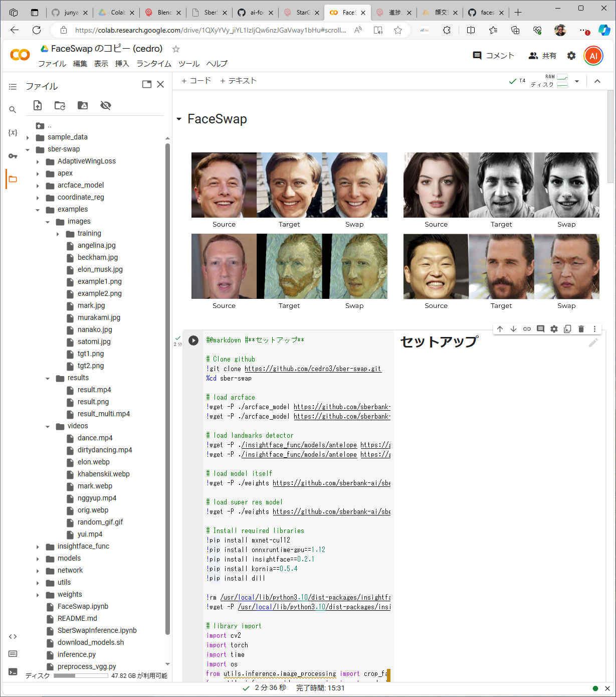Toggle show hidden files eye icon

[105, 105]
